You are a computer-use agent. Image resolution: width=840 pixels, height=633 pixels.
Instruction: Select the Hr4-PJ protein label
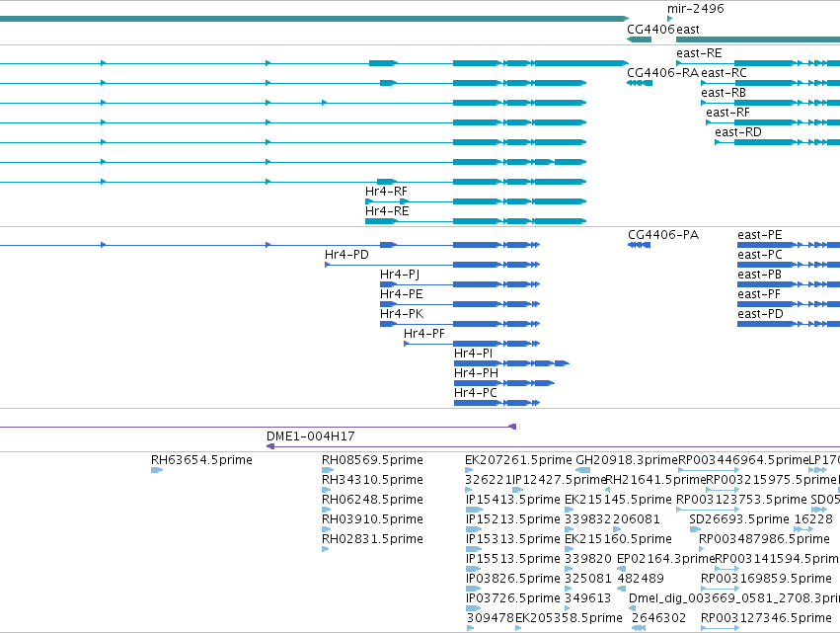[x=400, y=275]
